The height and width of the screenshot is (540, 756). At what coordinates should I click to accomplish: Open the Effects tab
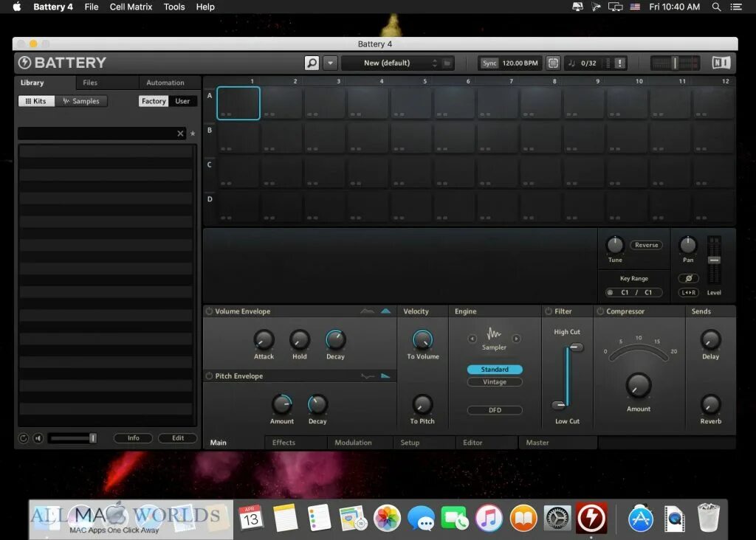(283, 442)
